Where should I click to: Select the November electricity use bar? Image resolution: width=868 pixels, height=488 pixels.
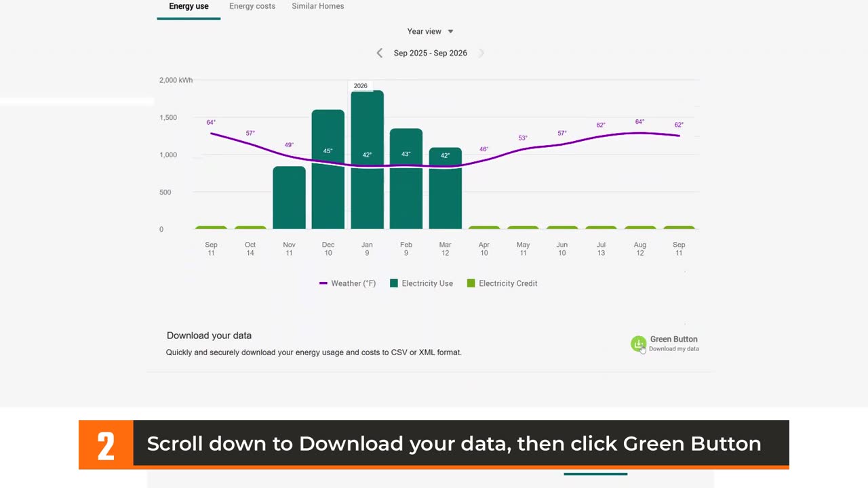tap(289, 198)
